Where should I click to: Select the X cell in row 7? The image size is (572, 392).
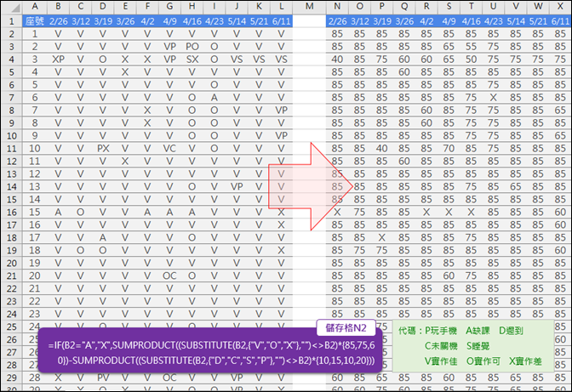click(x=493, y=97)
